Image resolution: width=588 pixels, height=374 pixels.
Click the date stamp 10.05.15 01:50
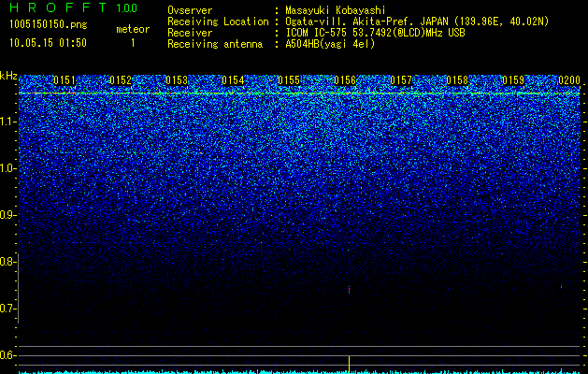tap(48, 43)
